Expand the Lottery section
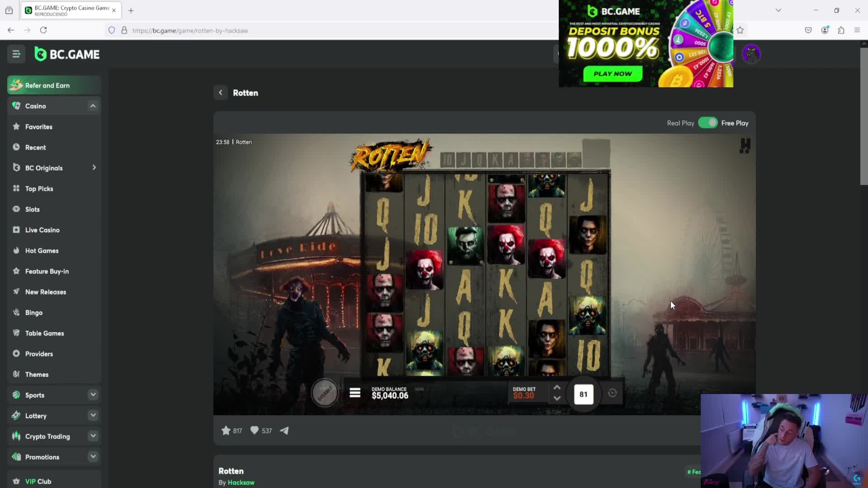868x488 pixels. (93, 415)
